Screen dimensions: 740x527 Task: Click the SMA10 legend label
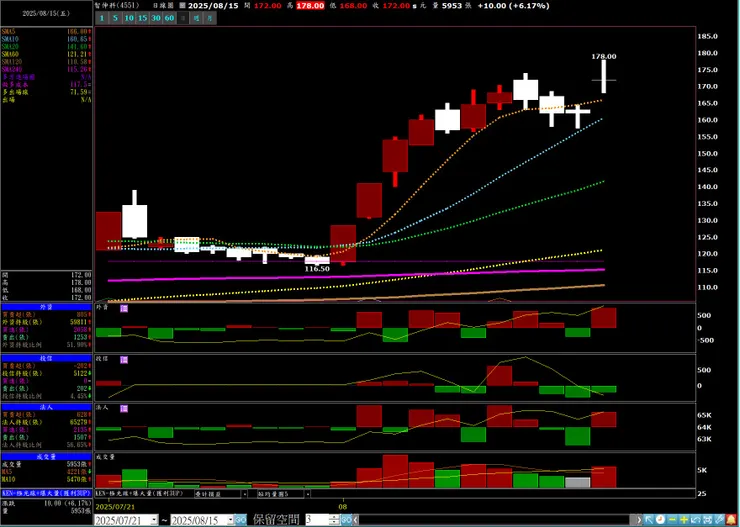(x=10, y=39)
